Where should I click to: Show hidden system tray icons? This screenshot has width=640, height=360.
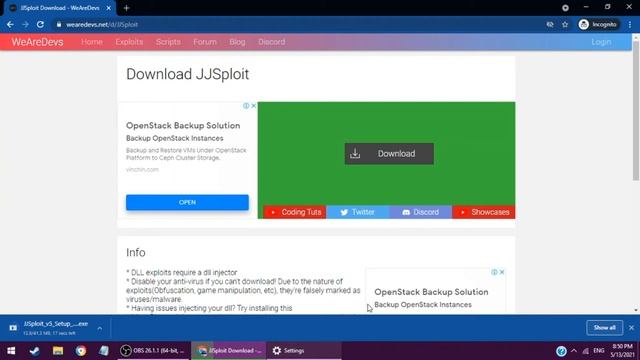pyautogui.click(x=574, y=351)
